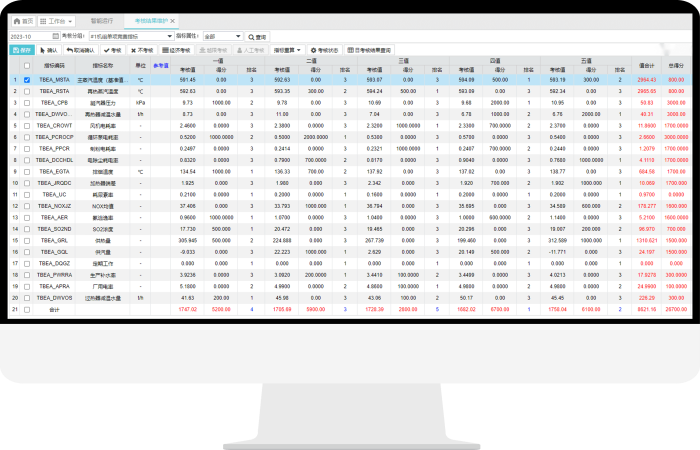Click the 考核 checkmark button

[x=113, y=49]
